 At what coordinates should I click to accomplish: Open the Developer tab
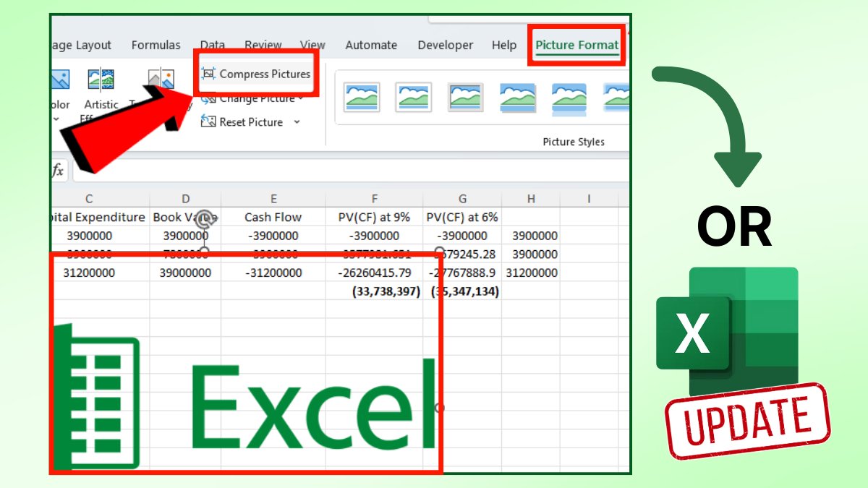coord(446,45)
